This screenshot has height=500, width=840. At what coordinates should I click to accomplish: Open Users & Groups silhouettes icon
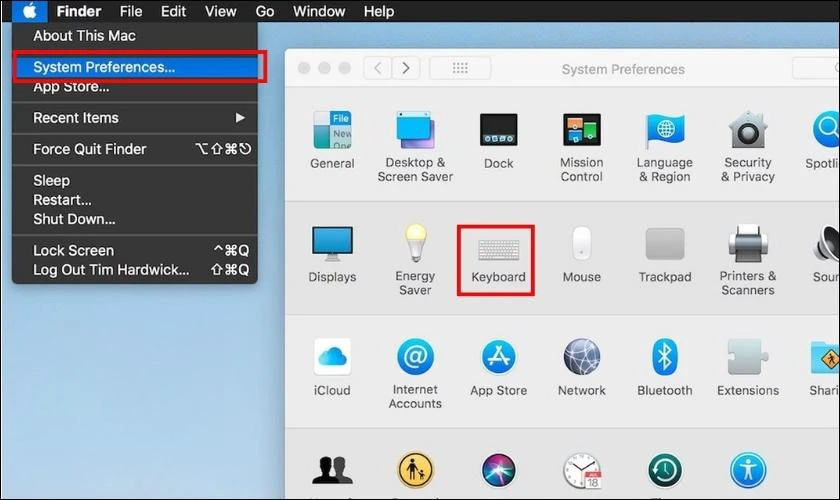pyautogui.click(x=332, y=471)
